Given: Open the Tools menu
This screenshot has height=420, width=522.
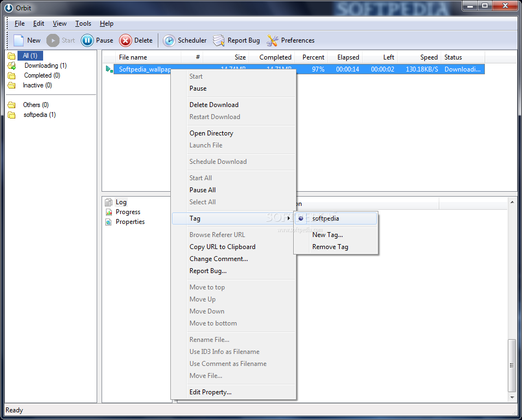Looking at the screenshot, I should [x=83, y=23].
